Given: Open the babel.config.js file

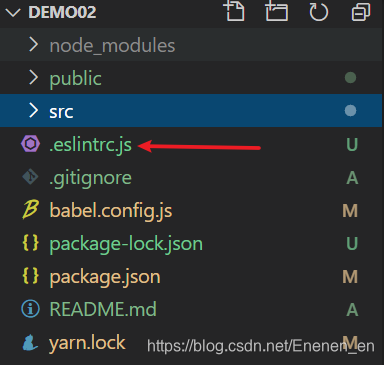Looking at the screenshot, I should click(111, 211).
